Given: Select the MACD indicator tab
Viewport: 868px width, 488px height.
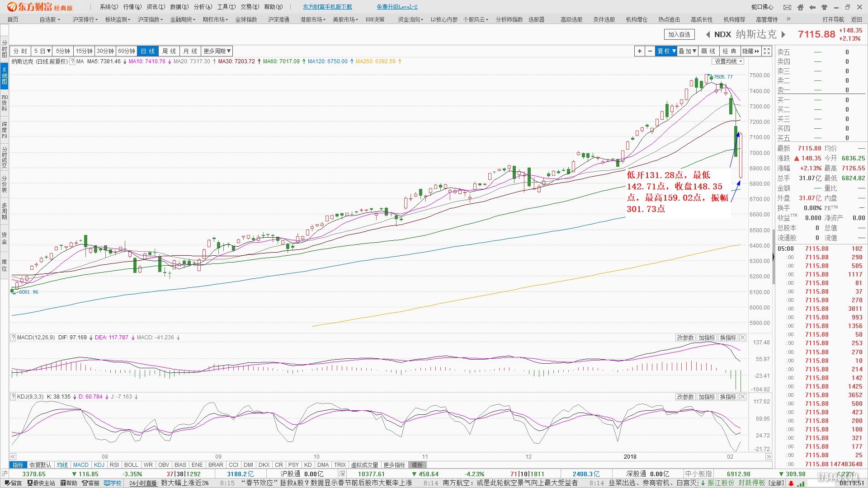Looking at the screenshot, I should tap(81, 465).
